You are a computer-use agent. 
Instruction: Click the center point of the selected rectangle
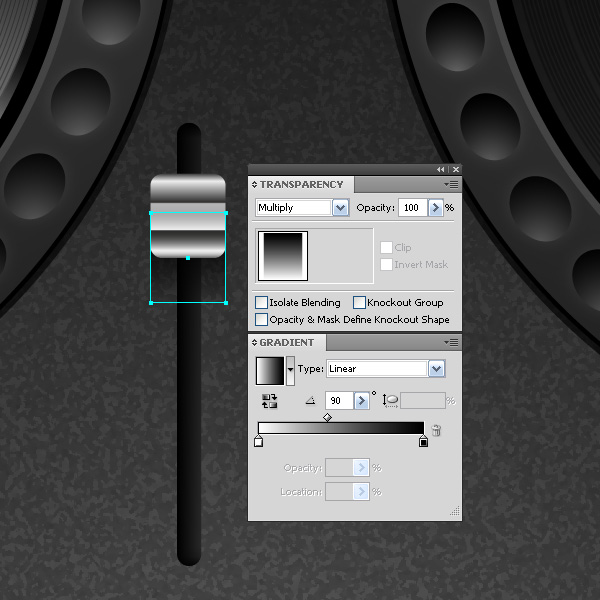pos(188,258)
